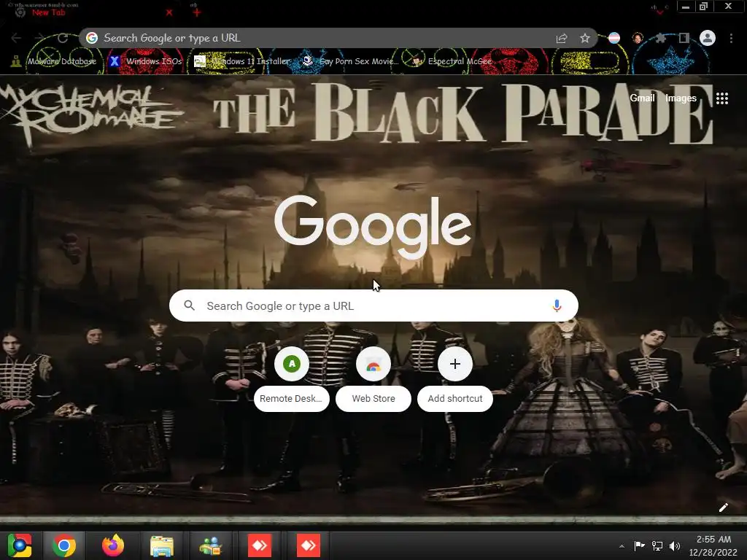Open the Google apps grid
The height and width of the screenshot is (560, 747).
722,98
